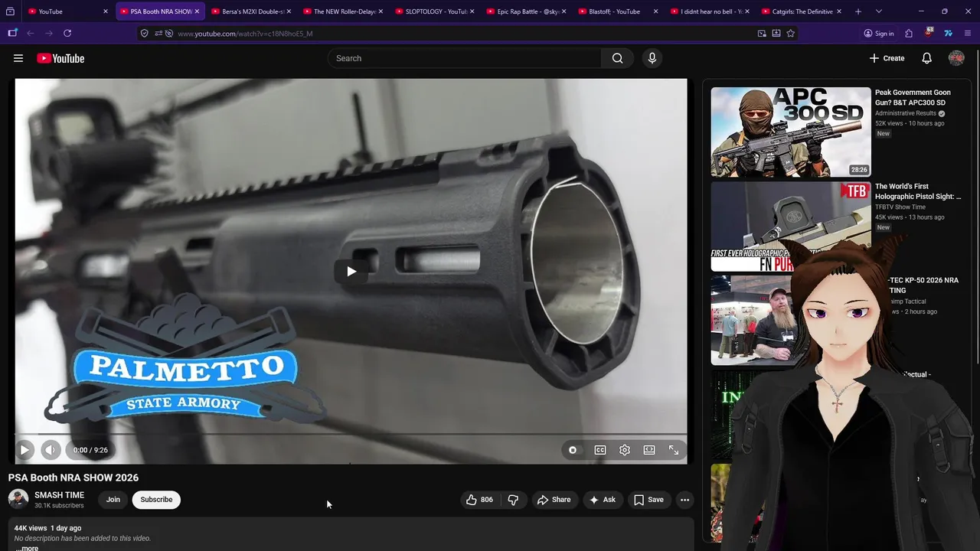
Task: Click in the YouTube search field
Action: [x=465, y=58]
